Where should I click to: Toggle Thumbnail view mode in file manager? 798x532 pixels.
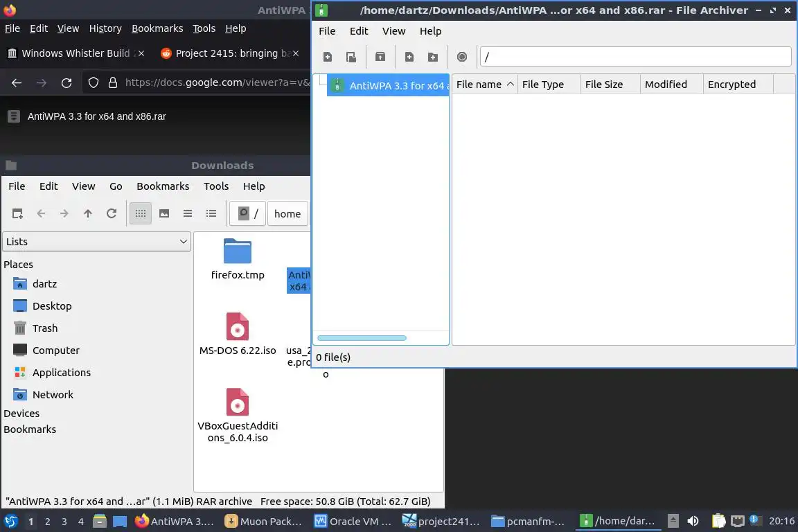click(x=164, y=214)
